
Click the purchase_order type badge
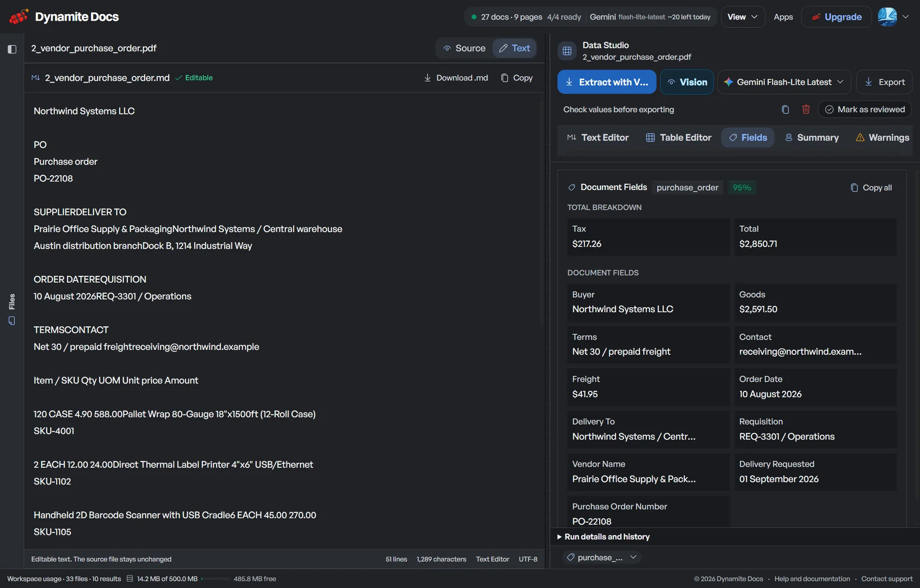coord(688,188)
